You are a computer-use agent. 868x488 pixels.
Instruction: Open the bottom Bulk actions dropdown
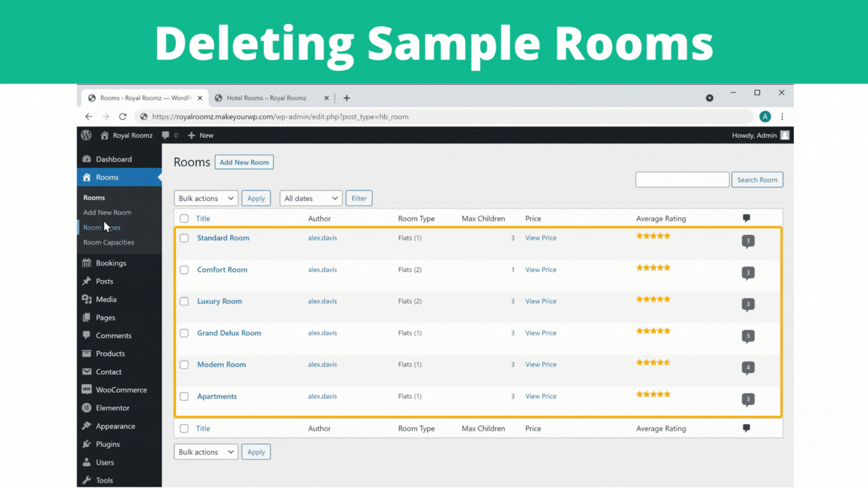pyautogui.click(x=206, y=452)
